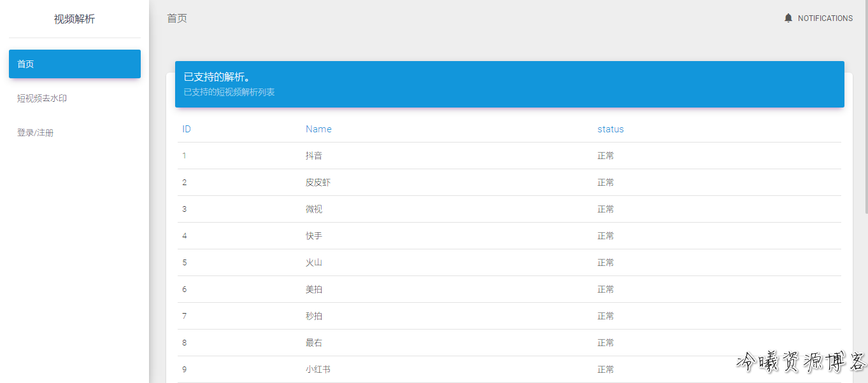Click the Name column header

[x=318, y=129]
